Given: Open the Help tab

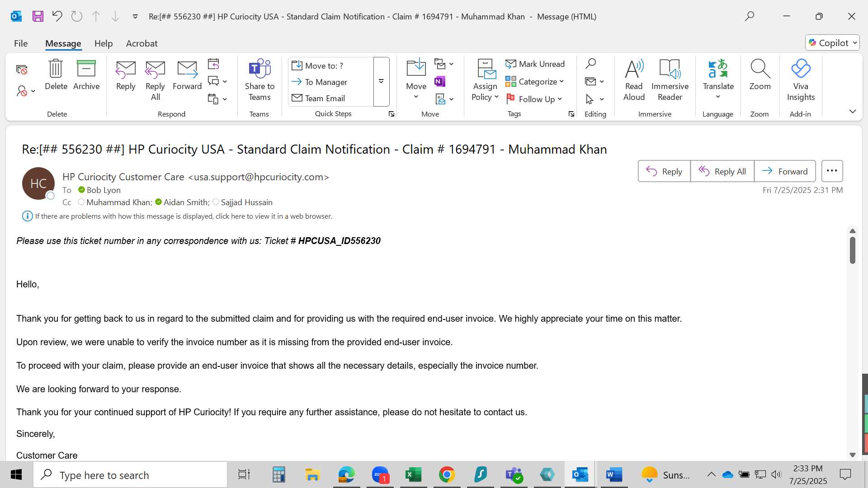Looking at the screenshot, I should [104, 43].
